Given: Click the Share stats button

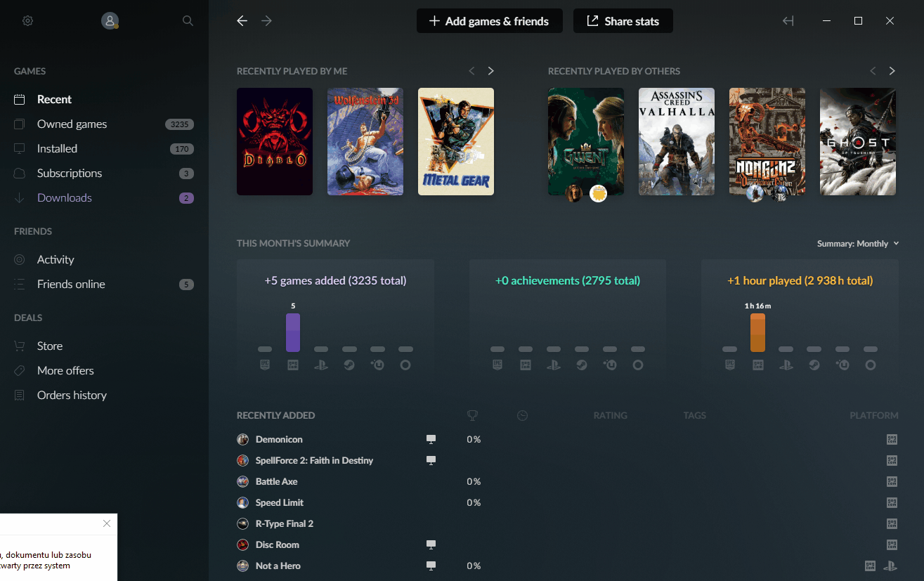Looking at the screenshot, I should 623,21.
